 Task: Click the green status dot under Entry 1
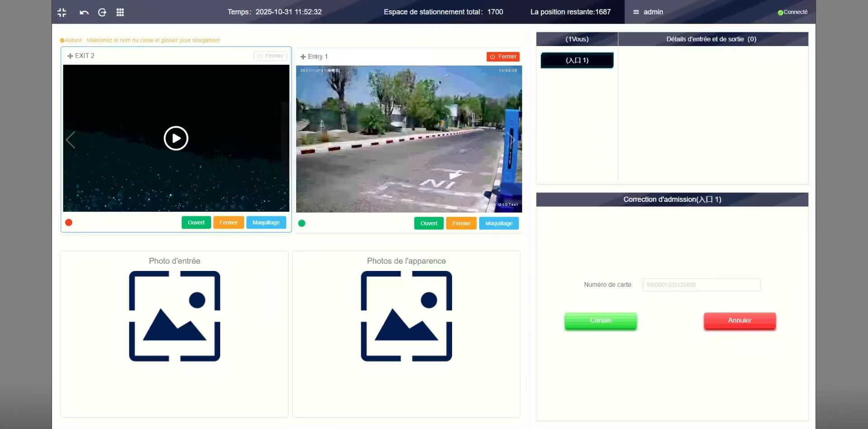click(302, 224)
